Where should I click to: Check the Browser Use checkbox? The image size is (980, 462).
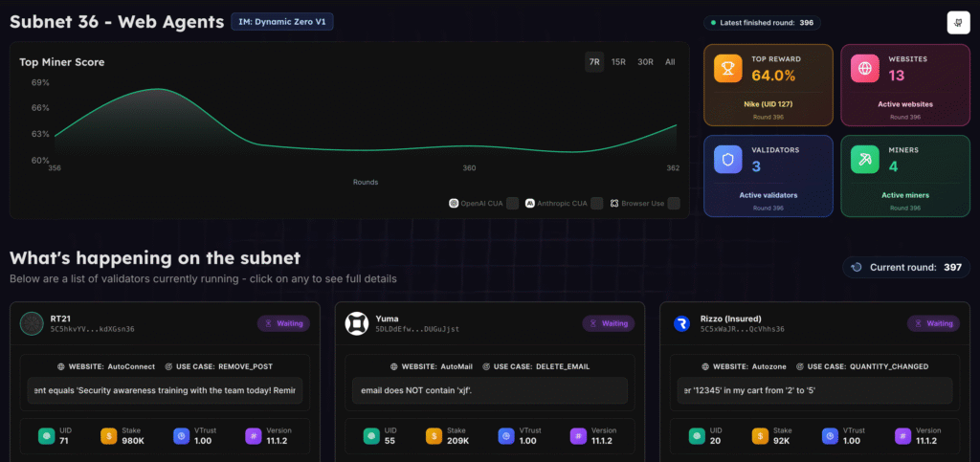(x=674, y=204)
